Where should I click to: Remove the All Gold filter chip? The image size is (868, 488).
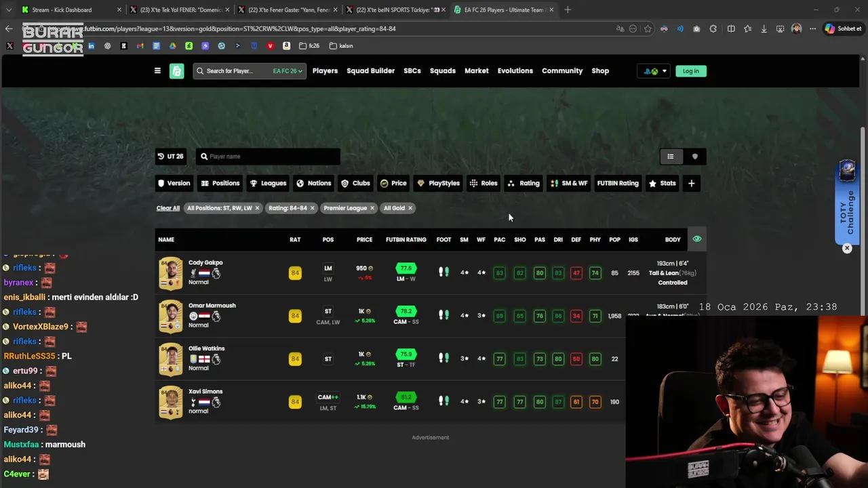(410, 208)
